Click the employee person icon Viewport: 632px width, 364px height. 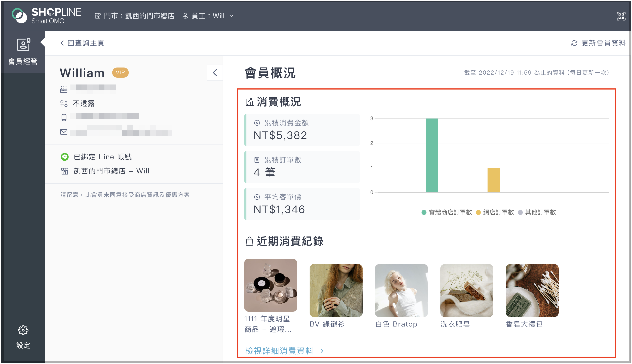(x=185, y=16)
